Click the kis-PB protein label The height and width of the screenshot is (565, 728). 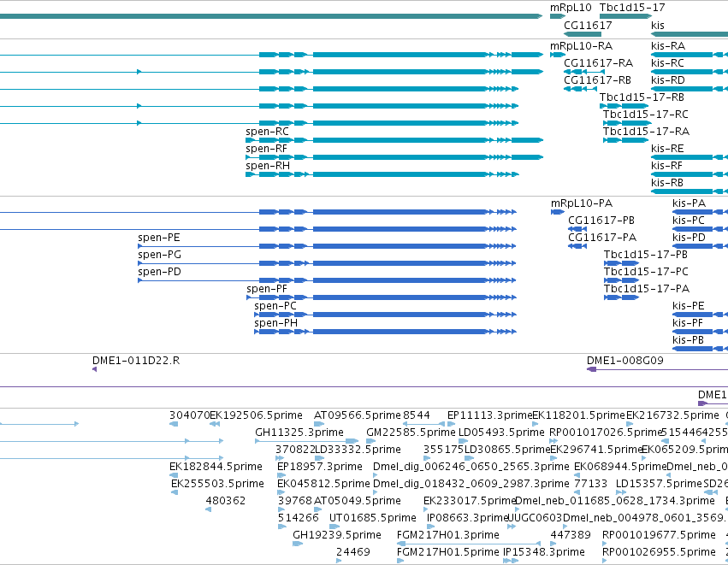pyautogui.click(x=688, y=340)
